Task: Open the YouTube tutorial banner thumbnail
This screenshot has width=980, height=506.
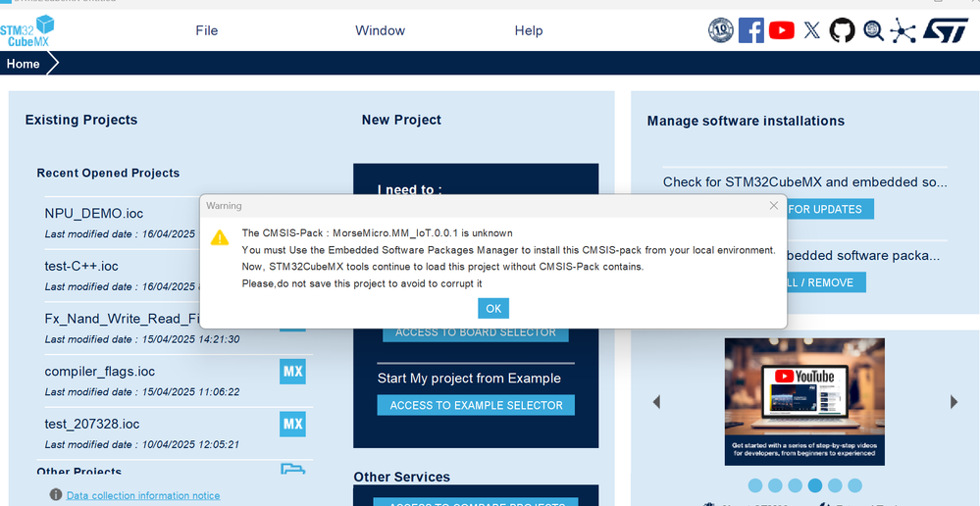Action: click(x=804, y=402)
